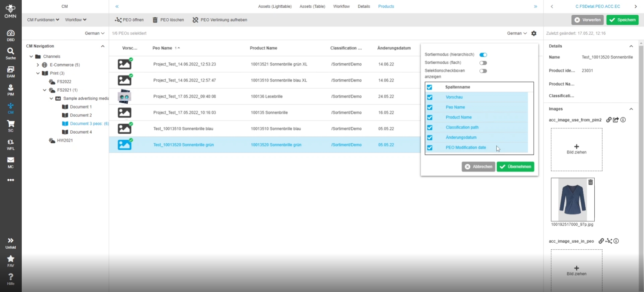Screen dimensions: 644x292
Task: Open the PIM module icon
Action: coord(10,90)
